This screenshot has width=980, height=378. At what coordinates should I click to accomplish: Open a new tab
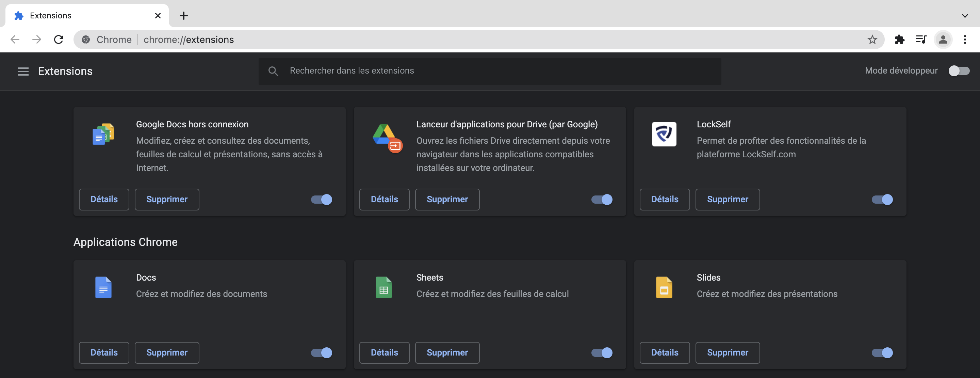point(183,16)
